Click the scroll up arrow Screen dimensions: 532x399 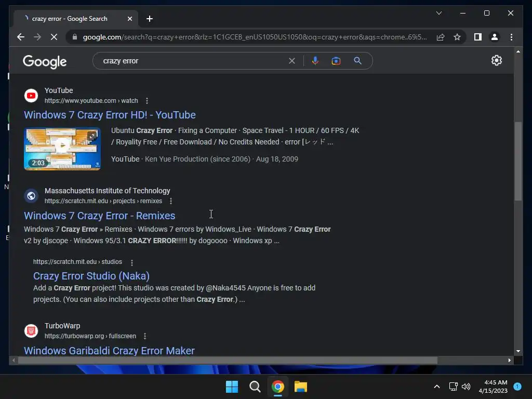518,51
